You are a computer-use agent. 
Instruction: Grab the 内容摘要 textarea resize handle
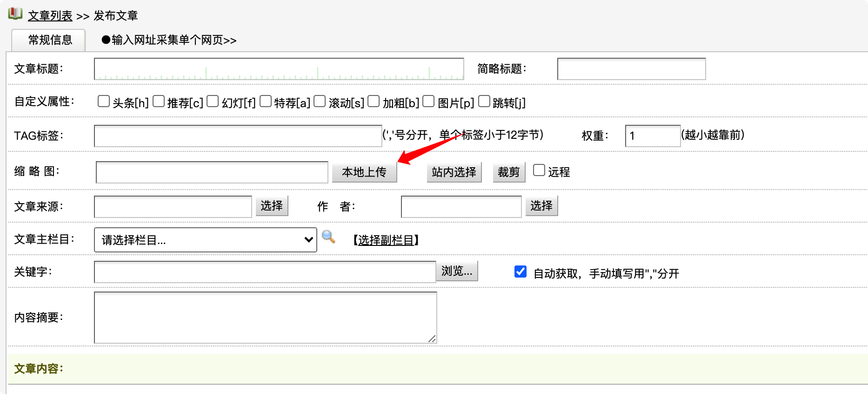432,339
